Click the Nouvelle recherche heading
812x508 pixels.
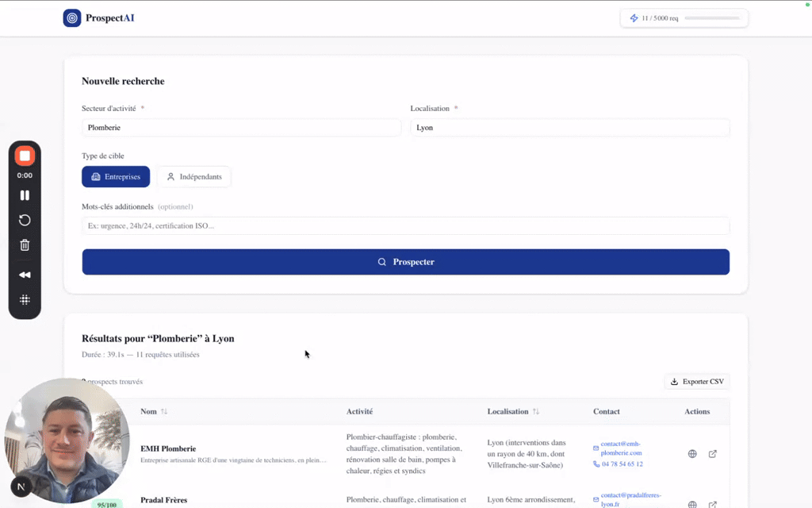[x=123, y=81]
